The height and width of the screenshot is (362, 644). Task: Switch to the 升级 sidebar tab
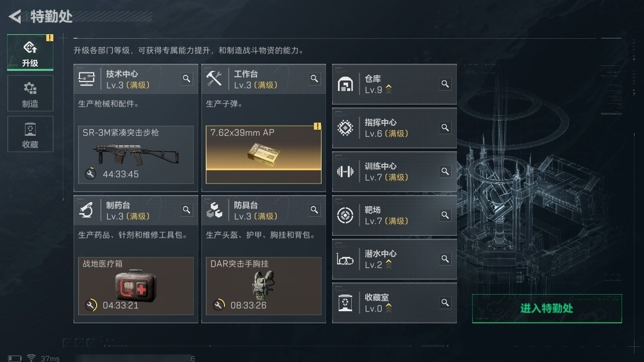[x=30, y=52]
